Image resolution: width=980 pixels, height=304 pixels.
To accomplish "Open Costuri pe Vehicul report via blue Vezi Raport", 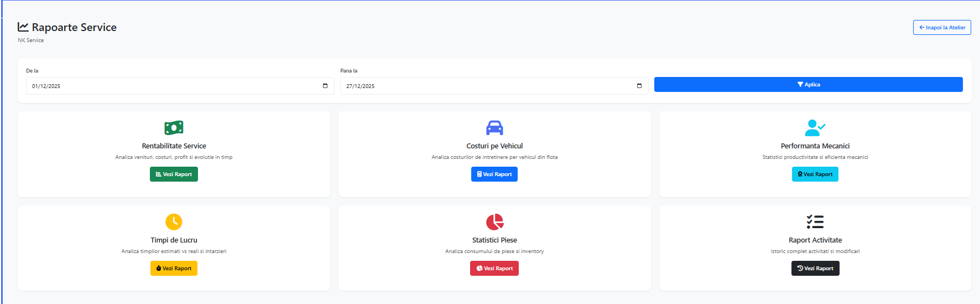I will [x=494, y=174].
